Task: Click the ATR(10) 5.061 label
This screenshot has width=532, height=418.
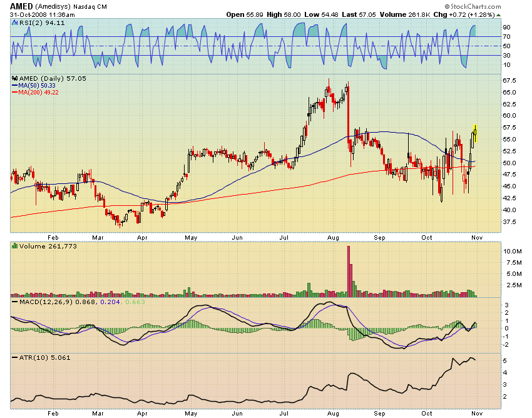Action: click(44, 357)
